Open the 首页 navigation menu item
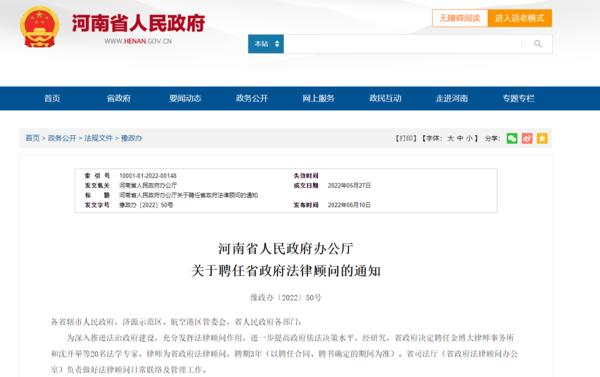 (x=52, y=98)
